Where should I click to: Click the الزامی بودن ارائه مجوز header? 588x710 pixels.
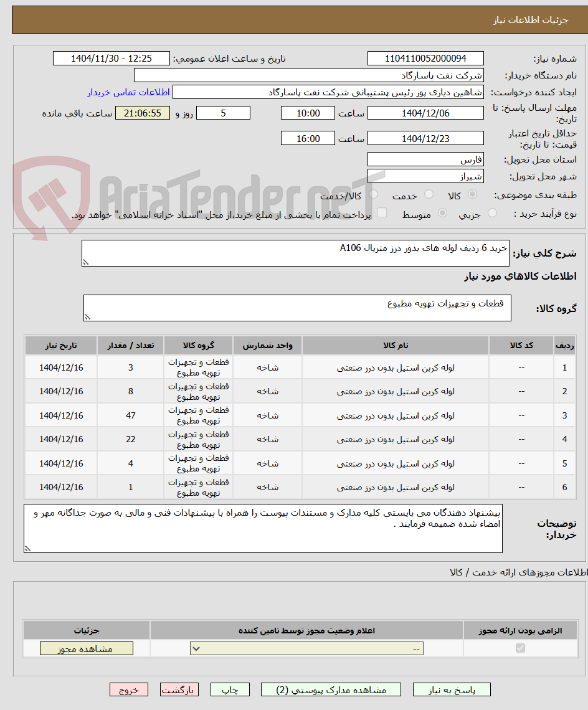pyautogui.click(x=520, y=631)
